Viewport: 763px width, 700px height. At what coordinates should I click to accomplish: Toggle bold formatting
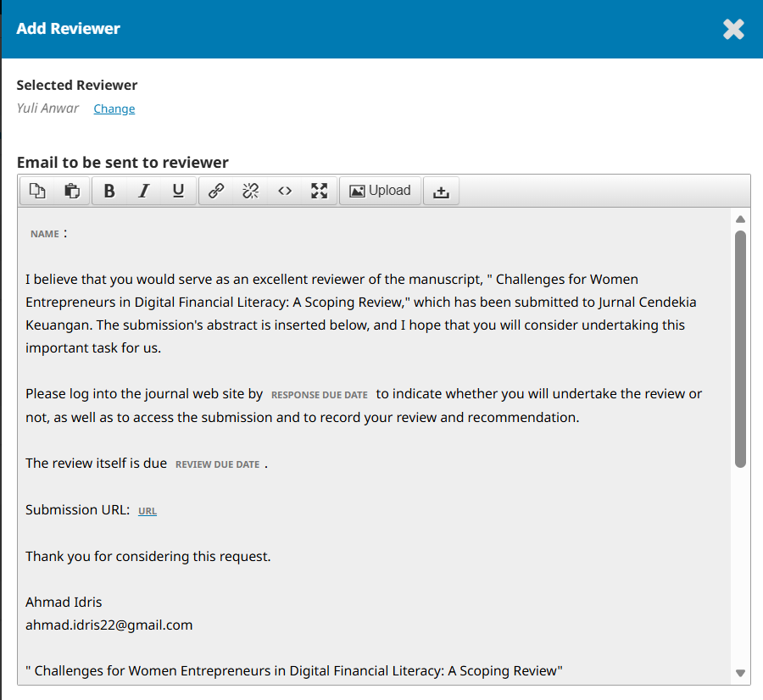coord(109,191)
